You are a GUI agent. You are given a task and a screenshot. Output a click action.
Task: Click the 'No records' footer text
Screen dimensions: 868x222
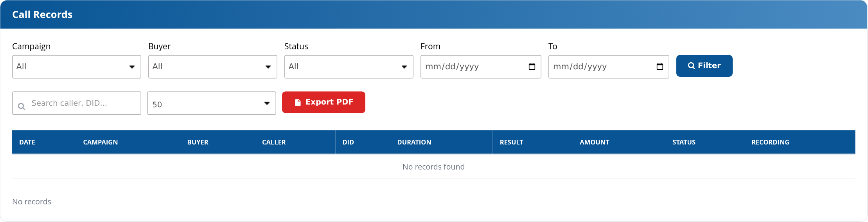click(x=32, y=202)
